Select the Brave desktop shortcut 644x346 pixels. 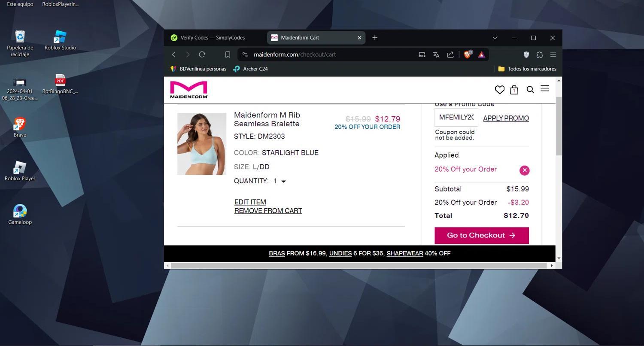(20, 127)
